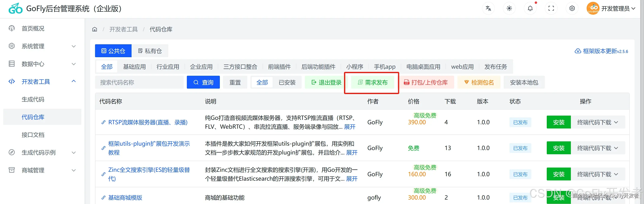Image resolution: width=644 pixels, height=204 pixels.
Task: Focus the 搜索代码名称 search field
Action: tap(139, 82)
